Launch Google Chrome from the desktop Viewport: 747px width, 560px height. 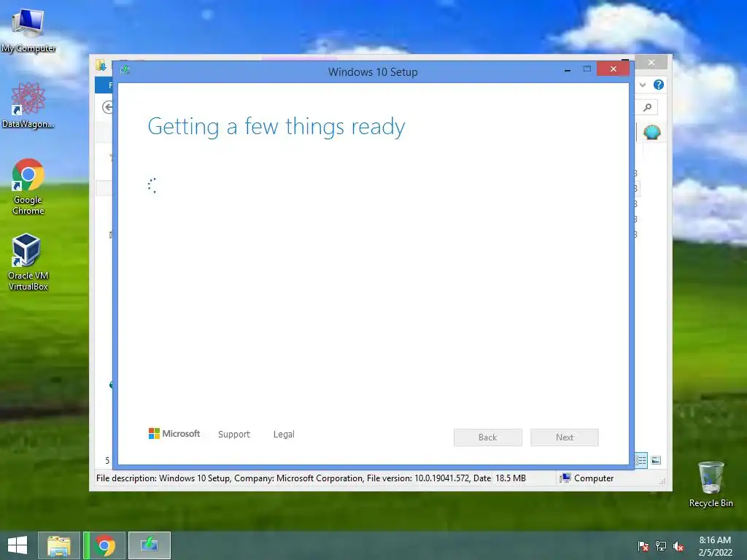coord(28,186)
